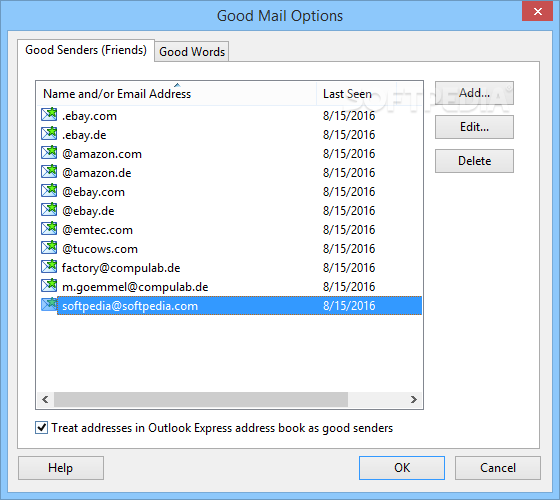Close the Good Mail Options window
This screenshot has width=560, height=500.
coord(538,11)
